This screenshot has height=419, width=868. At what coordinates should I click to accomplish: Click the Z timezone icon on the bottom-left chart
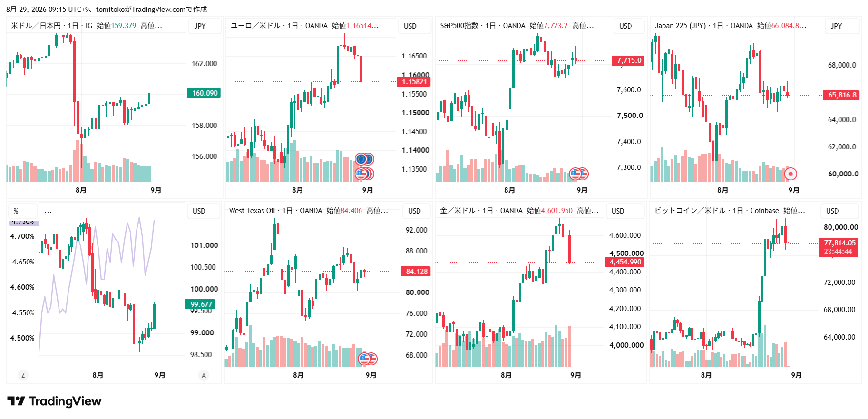[x=23, y=375]
